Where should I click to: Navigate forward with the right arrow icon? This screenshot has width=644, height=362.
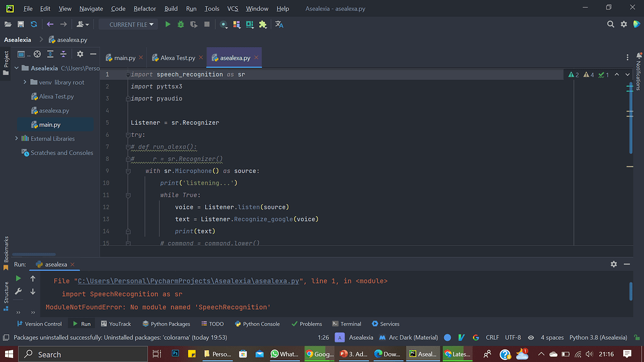[x=64, y=25]
